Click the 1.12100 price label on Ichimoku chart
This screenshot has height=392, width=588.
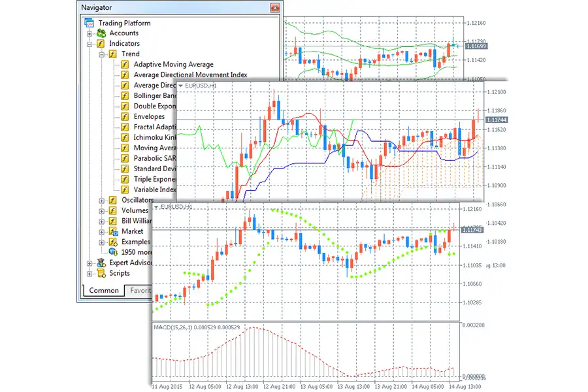coord(496,92)
